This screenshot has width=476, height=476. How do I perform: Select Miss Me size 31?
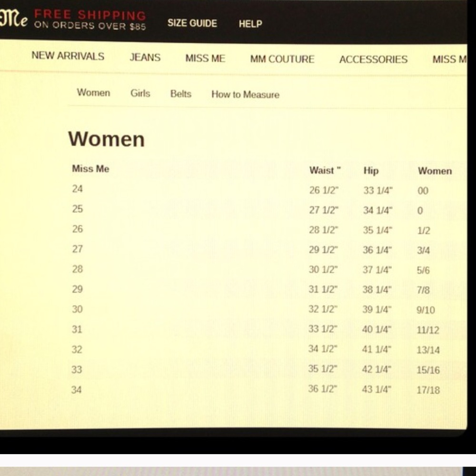pos(77,329)
